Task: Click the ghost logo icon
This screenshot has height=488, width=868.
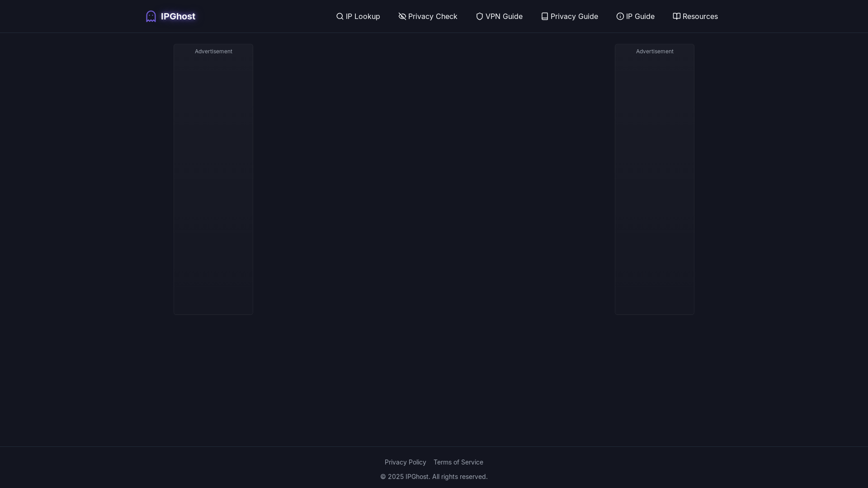Action: coord(151,16)
